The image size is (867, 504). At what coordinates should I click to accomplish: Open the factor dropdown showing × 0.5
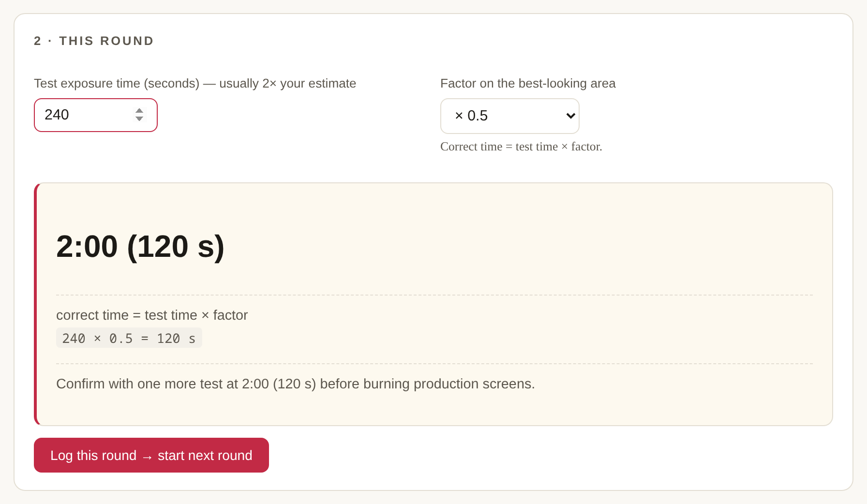pos(509,116)
